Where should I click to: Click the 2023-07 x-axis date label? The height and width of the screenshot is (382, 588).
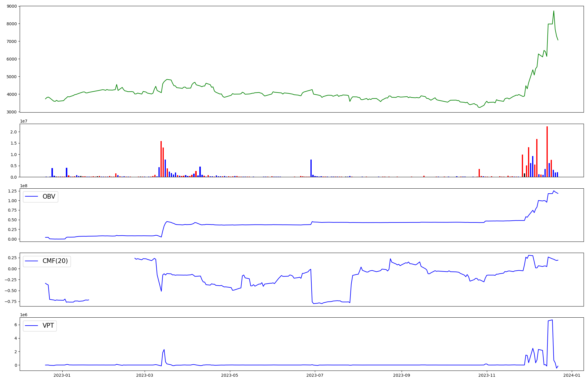315,375
